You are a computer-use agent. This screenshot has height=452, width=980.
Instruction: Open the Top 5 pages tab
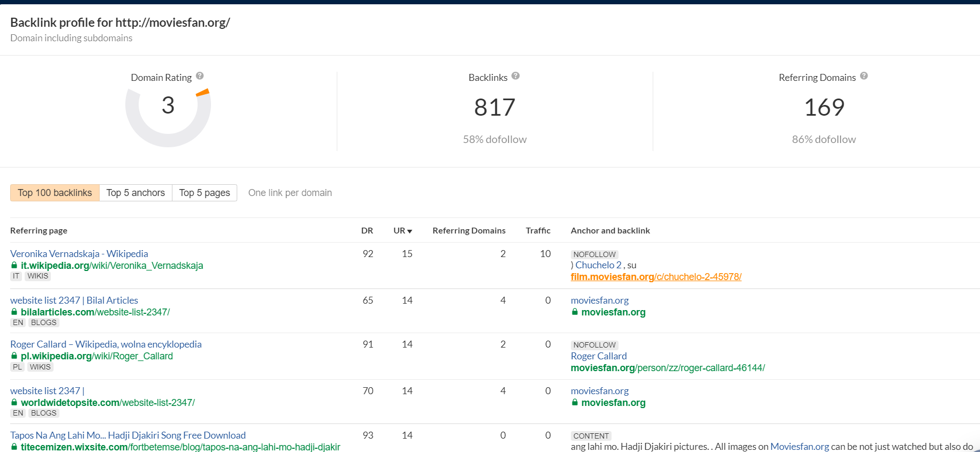(205, 193)
